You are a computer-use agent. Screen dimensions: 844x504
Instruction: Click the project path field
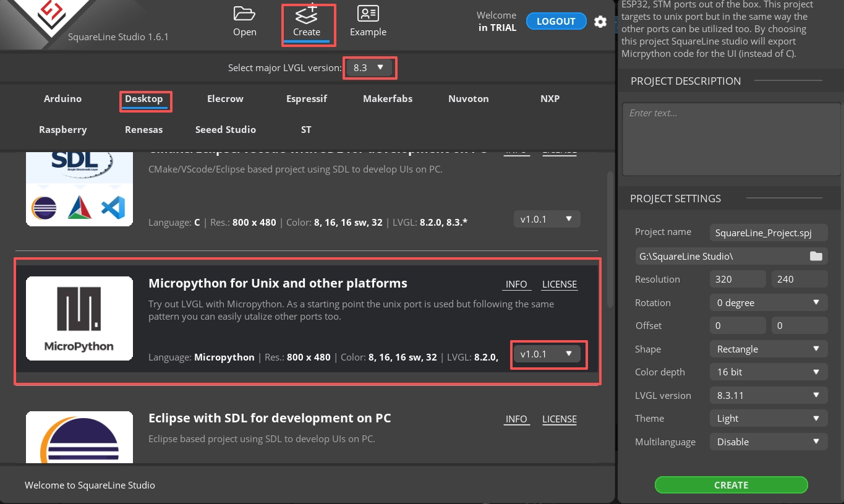tap(731, 256)
